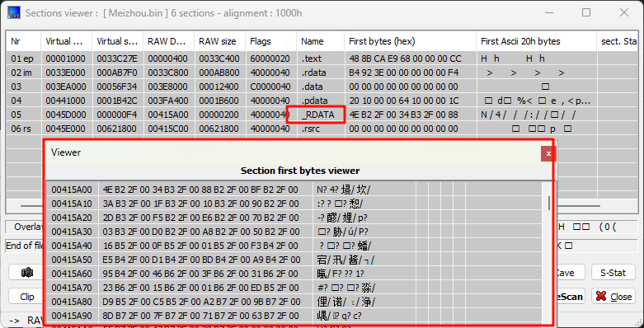Viewport: 644px width, 328px height.
Task: Click flags value C0000040
Action: point(270,87)
